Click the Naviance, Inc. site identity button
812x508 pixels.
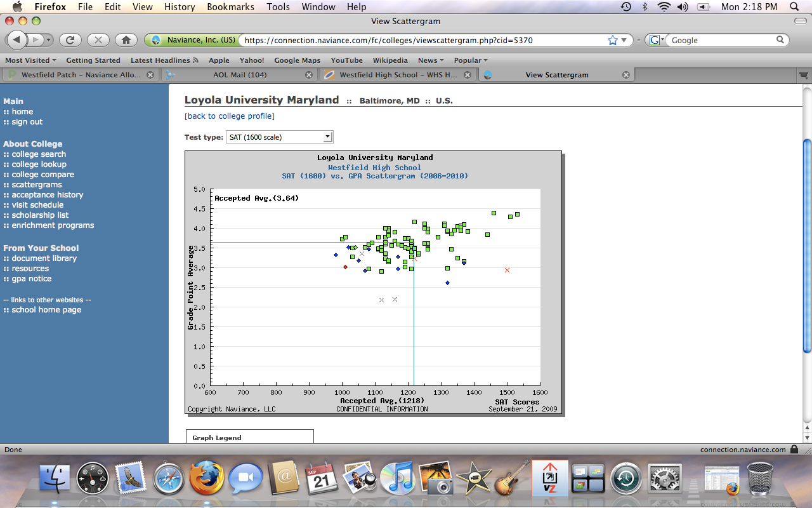(x=191, y=40)
